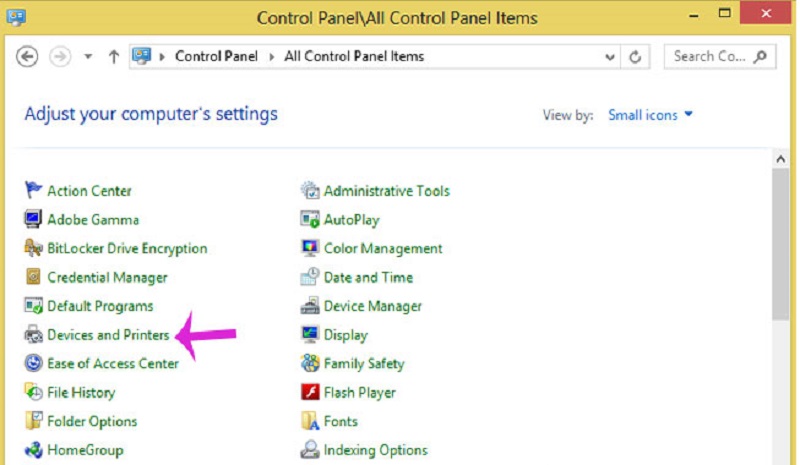Open the recent locations dropdown arrow

point(88,56)
